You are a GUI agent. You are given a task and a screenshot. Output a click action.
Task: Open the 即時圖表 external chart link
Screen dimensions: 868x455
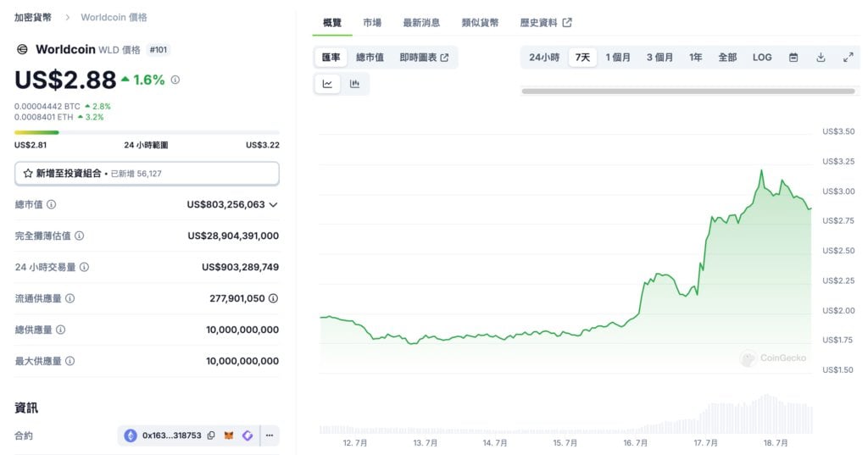pyautogui.click(x=424, y=58)
